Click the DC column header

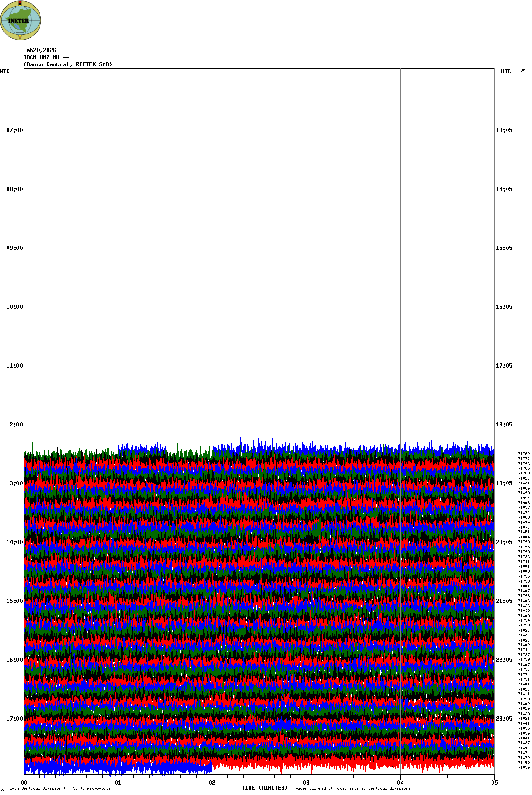coord(523,71)
